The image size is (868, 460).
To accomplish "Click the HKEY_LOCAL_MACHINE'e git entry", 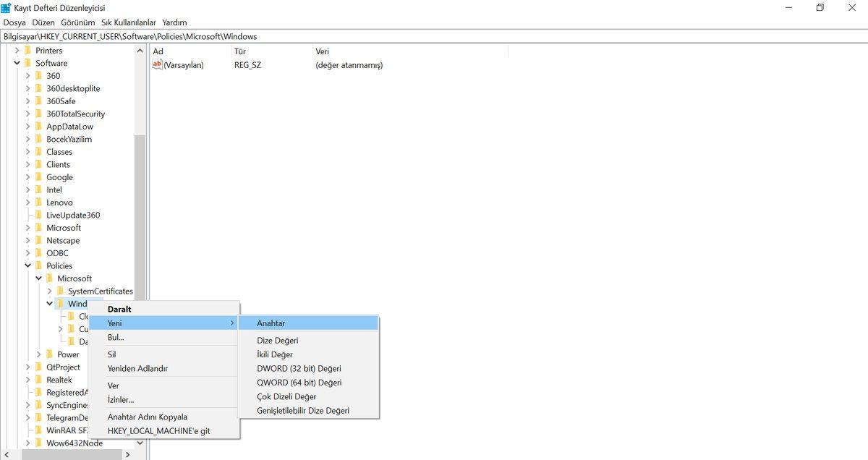I will [158, 431].
